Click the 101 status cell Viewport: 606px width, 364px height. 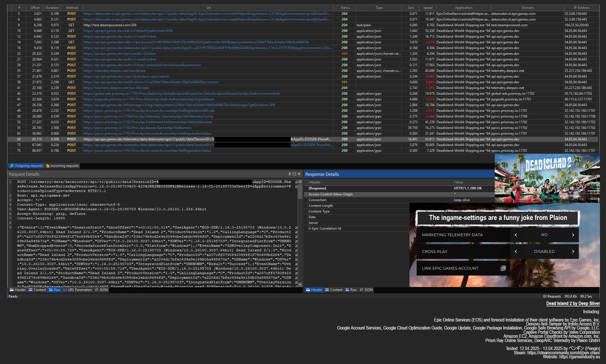click(x=345, y=82)
